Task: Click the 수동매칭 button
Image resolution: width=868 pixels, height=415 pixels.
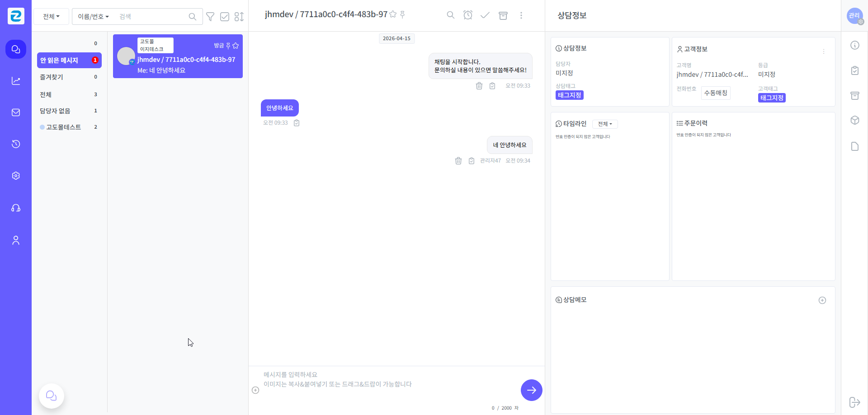Action: (715, 93)
